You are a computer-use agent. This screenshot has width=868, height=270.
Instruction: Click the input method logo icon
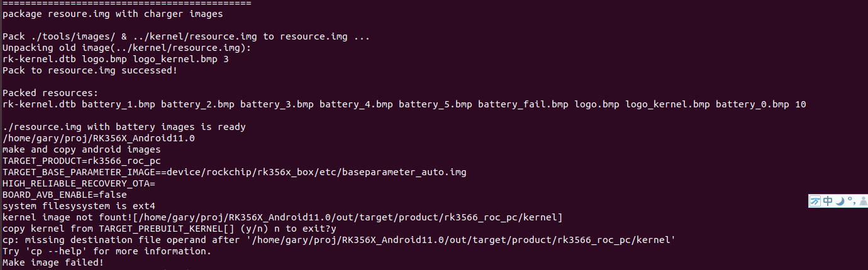(x=815, y=201)
